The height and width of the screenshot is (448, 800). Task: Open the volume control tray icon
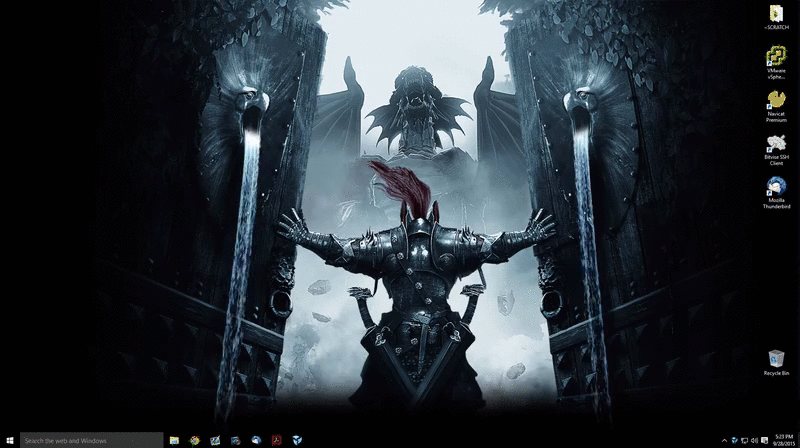click(754, 440)
